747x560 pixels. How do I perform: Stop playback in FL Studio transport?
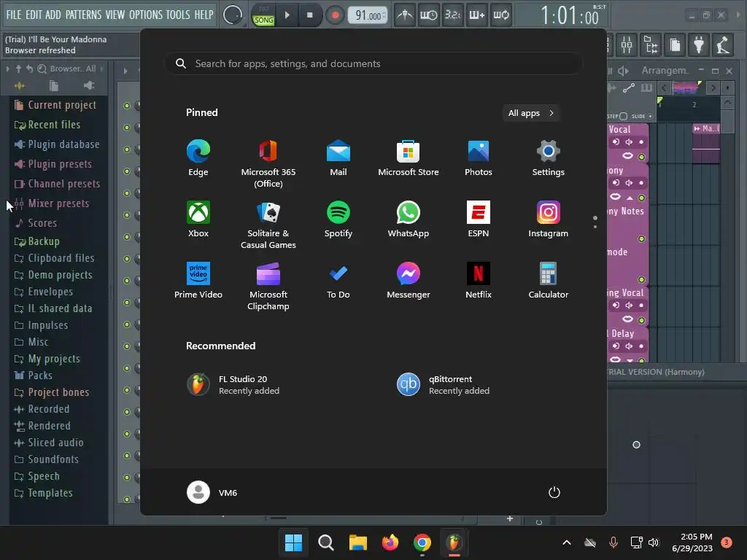(x=309, y=15)
